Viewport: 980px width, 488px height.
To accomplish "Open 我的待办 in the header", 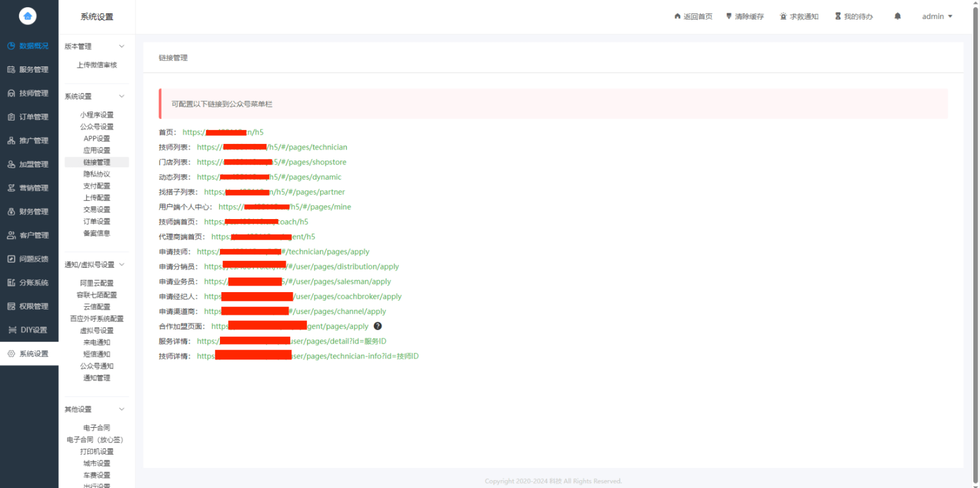I will [x=854, y=16].
